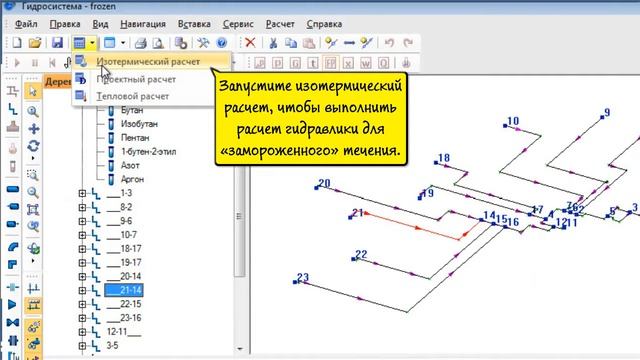Select the pan move-arrows tool
640x360 pixels.
[33, 129]
